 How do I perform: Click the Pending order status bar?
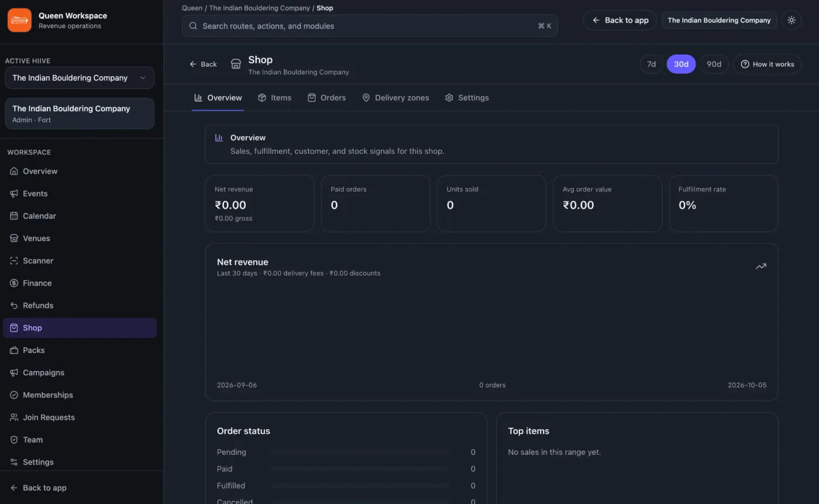360,452
